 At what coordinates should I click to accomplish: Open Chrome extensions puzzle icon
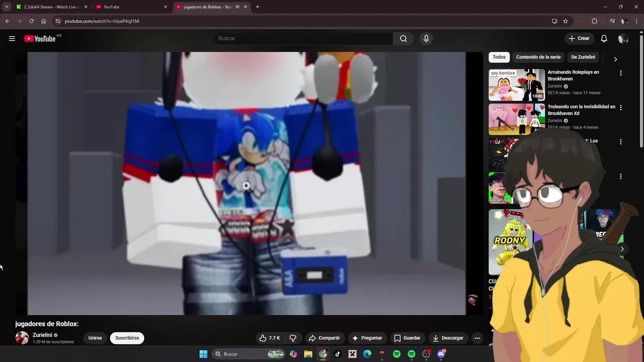pyautogui.click(x=595, y=21)
